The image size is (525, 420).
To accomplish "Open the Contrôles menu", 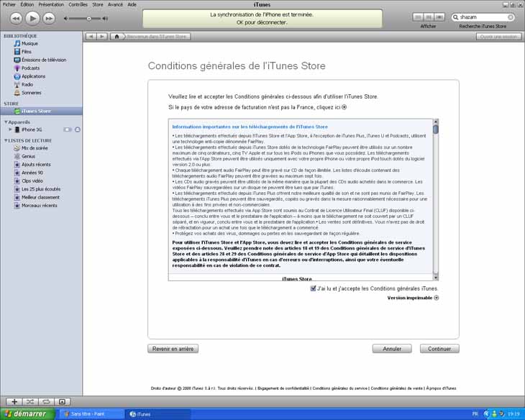I will click(78, 4).
